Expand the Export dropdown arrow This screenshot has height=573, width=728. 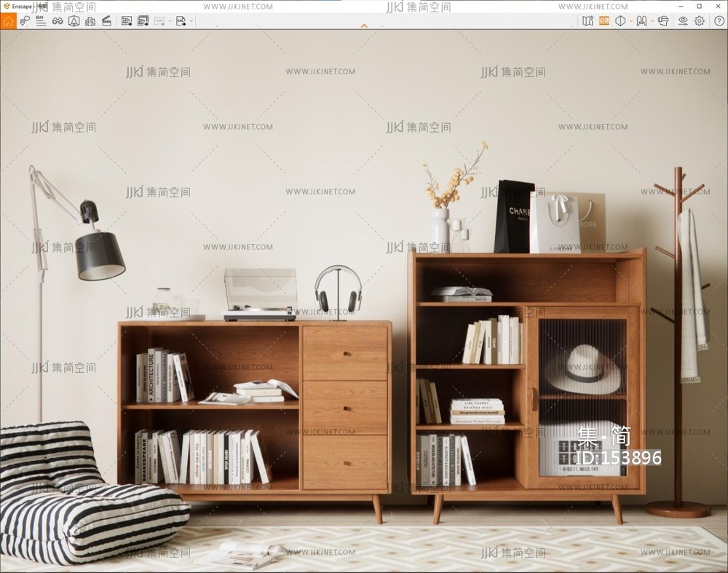[x=191, y=21]
